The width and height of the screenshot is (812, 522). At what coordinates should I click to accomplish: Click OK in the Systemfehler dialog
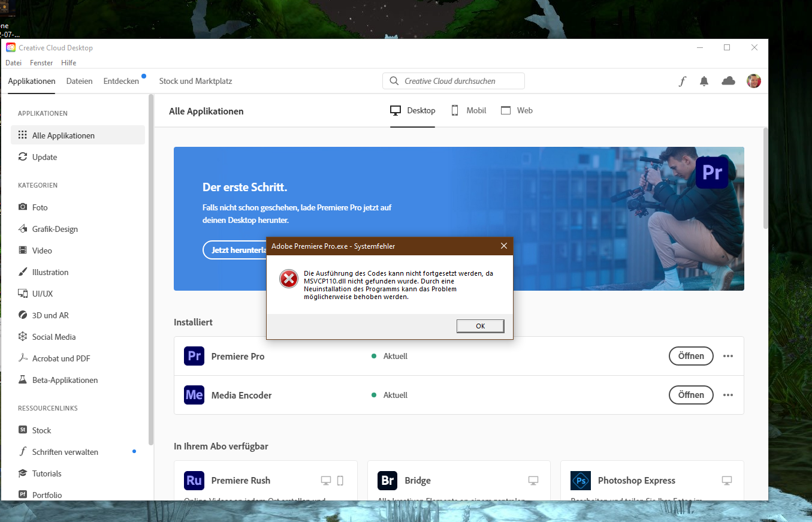tap(480, 326)
